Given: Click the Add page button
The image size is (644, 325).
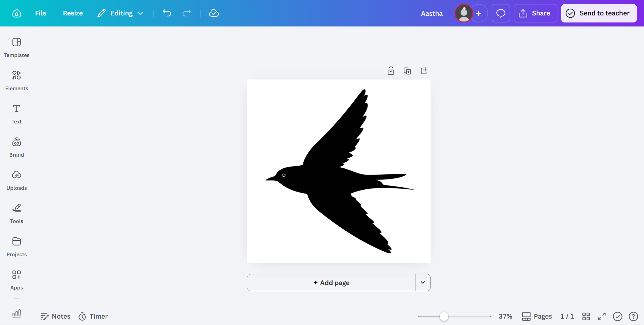Looking at the screenshot, I should click(x=331, y=283).
